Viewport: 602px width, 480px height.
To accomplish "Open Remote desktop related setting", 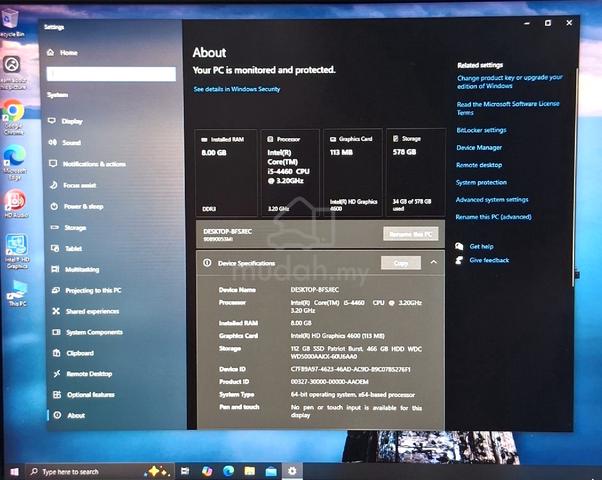I will tap(479, 165).
